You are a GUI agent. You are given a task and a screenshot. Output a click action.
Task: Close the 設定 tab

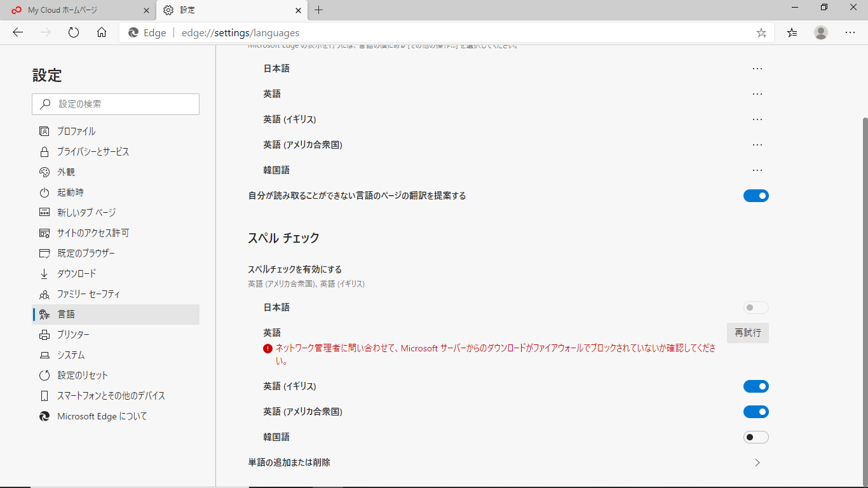(x=299, y=10)
